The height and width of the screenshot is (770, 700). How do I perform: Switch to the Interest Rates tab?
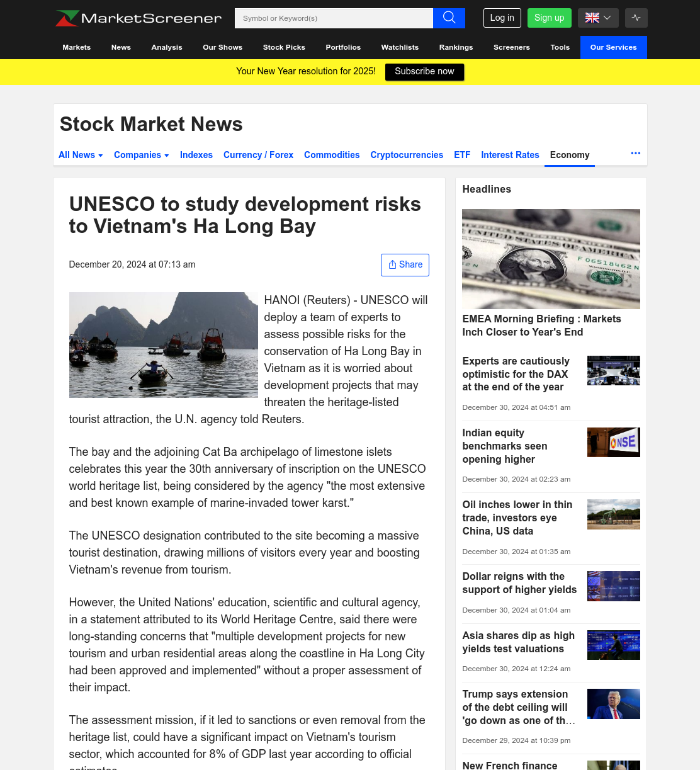510,155
